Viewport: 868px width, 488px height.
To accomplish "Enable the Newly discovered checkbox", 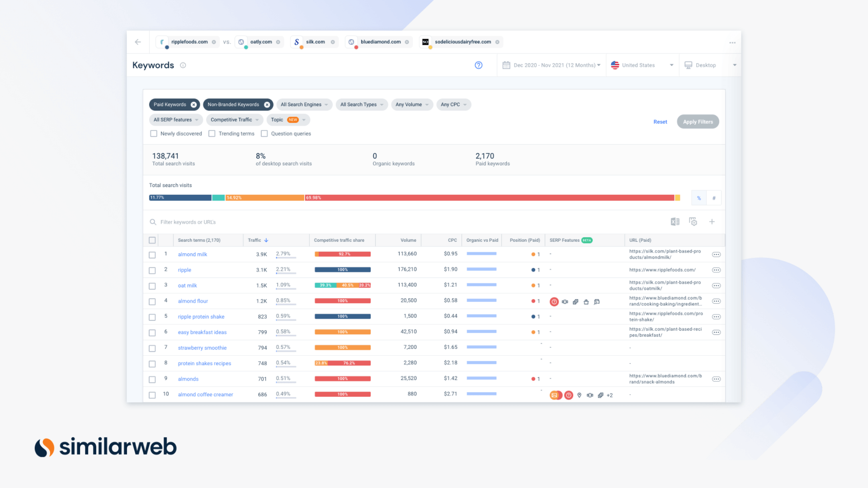I will 154,134.
